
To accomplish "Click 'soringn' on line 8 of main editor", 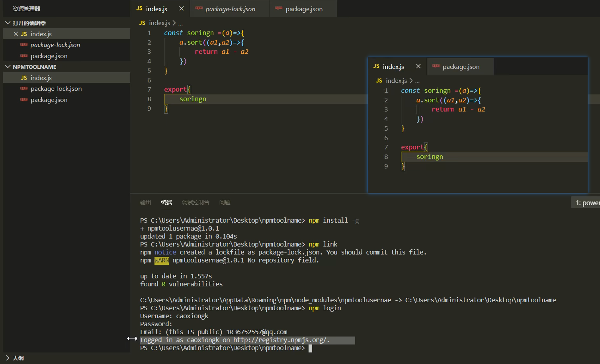I will point(193,99).
